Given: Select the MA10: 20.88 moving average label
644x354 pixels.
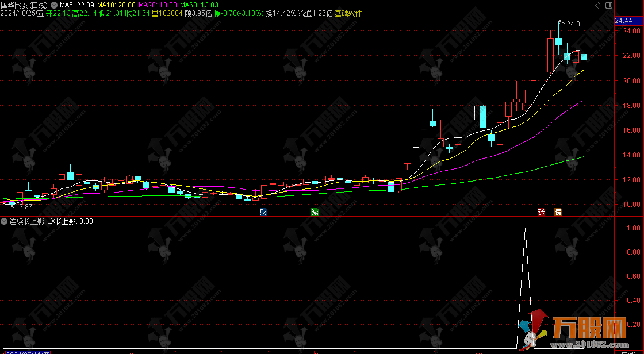Looking at the screenshot, I should pyautogui.click(x=116, y=5).
